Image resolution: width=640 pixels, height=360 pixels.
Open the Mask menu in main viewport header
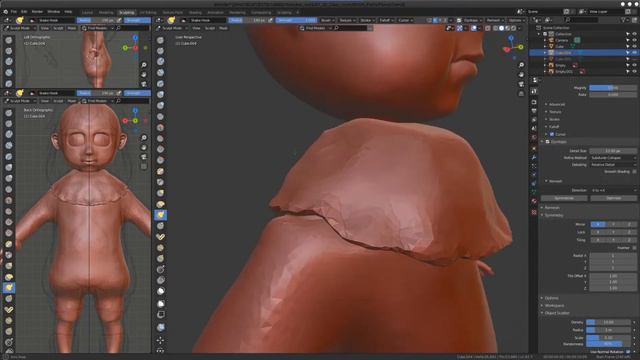click(223, 28)
